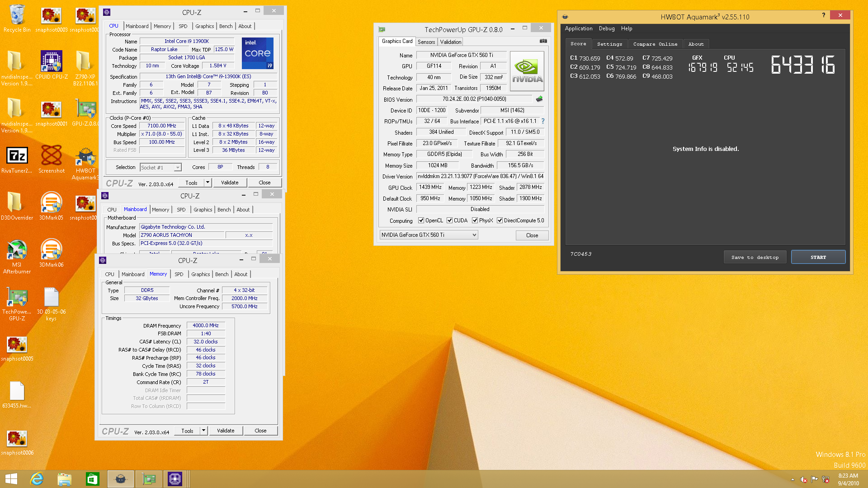Click the Aquamark3 help question mark
This screenshot has height=488, width=868.
[x=823, y=15]
